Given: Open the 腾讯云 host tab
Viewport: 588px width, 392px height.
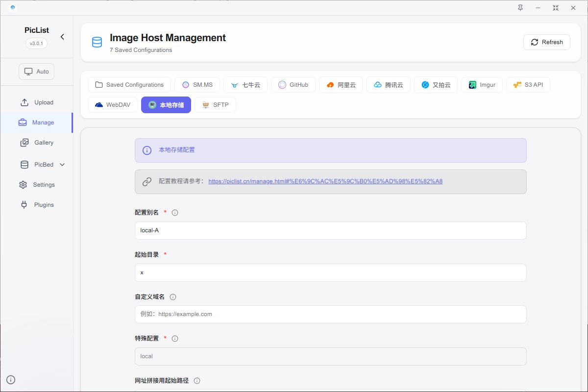Looking at the screenshot, I should coord(389,85).
